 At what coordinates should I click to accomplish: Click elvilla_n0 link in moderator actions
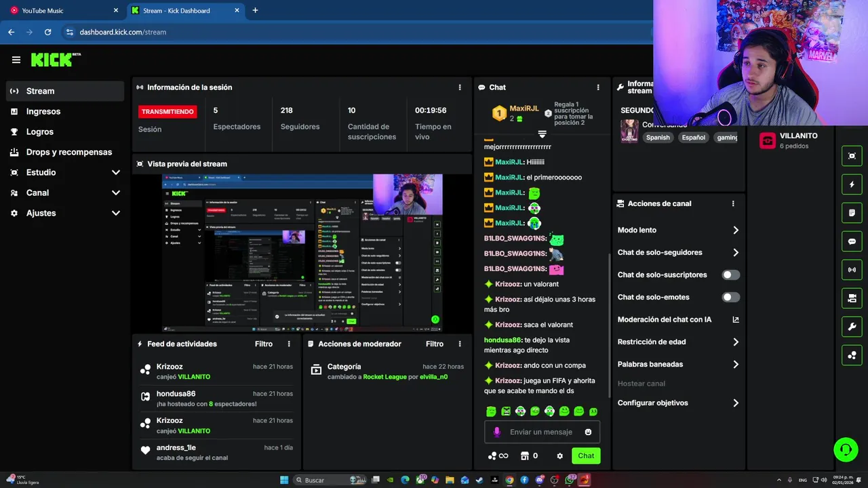[433, 377]
